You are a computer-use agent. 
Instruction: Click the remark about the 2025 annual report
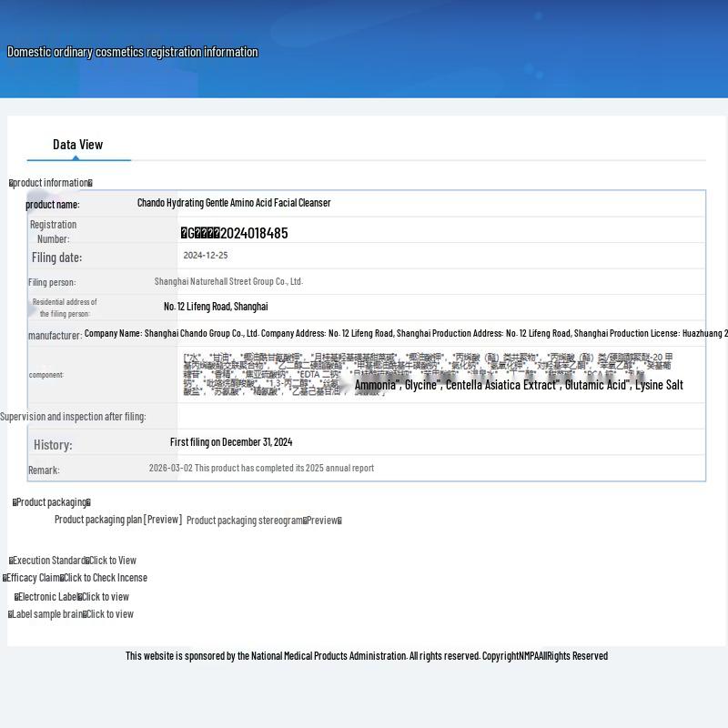(x=261, y=468)
